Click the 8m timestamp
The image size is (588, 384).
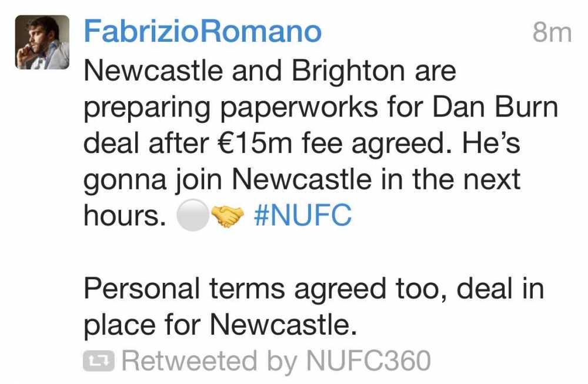tap(552, 32)
